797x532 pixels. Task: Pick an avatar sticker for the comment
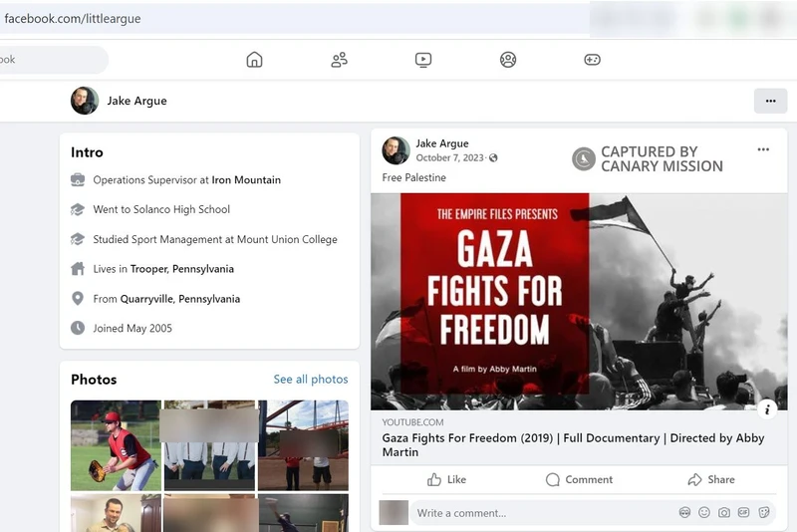coord(684,512)
